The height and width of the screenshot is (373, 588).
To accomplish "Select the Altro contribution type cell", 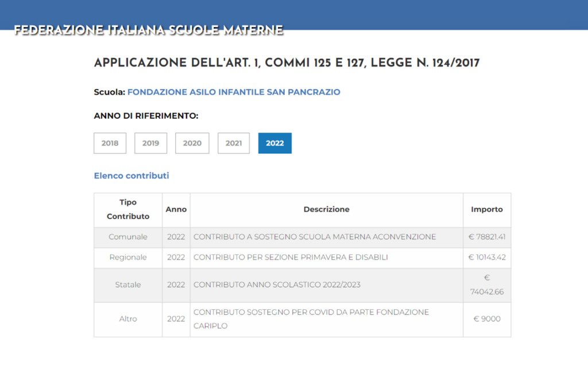I will (x=128, y=319).
